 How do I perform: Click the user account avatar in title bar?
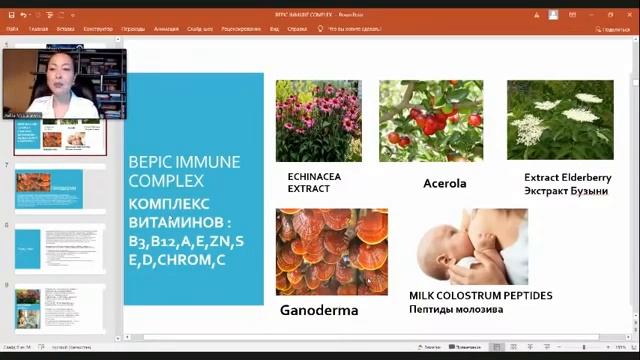[553, 15]
